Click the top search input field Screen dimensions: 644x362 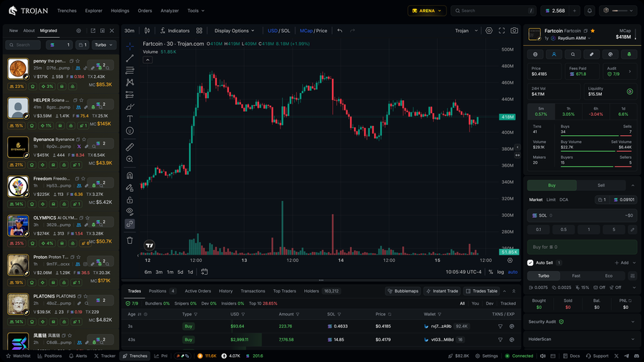493,11
